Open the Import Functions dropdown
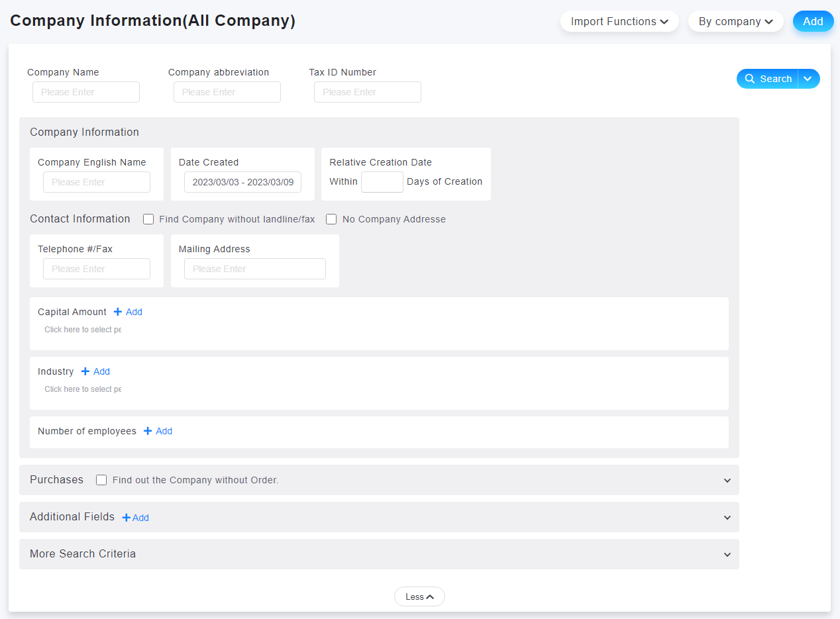 [x=619, y=21]
